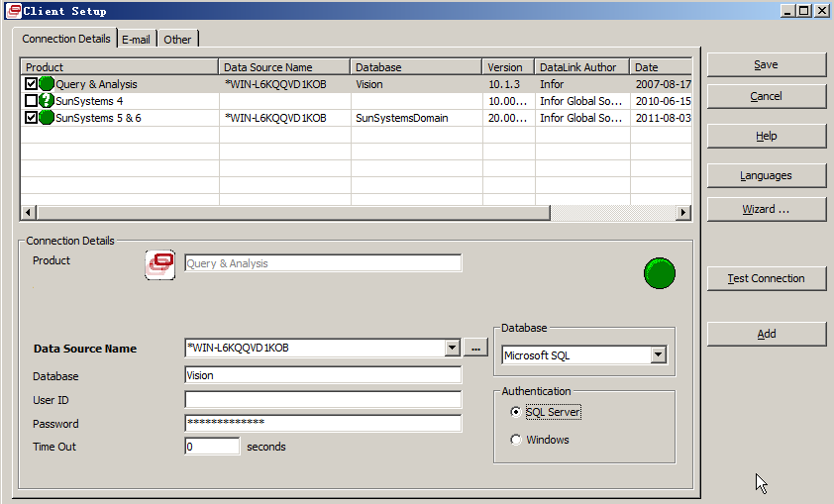Click the right arrow of horizontal scrollbar
This screenshot has width=834, height=504.
[682, 213]
